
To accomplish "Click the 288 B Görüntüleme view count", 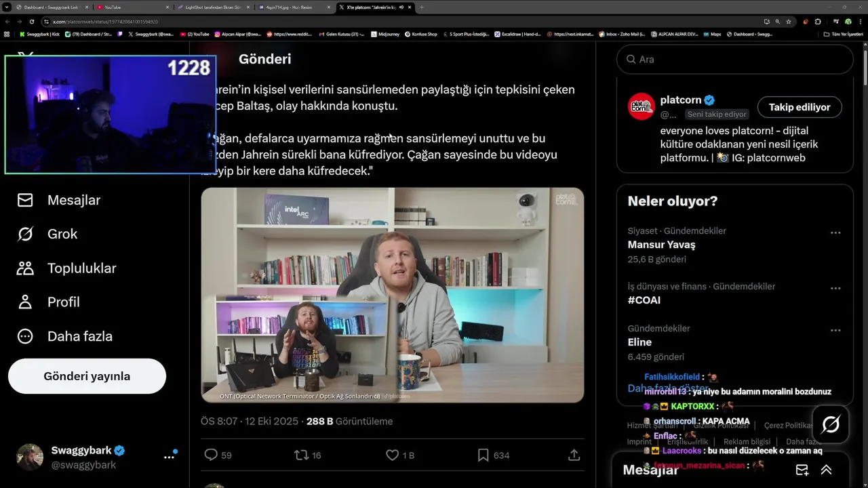I will click(x=349, y=421).
